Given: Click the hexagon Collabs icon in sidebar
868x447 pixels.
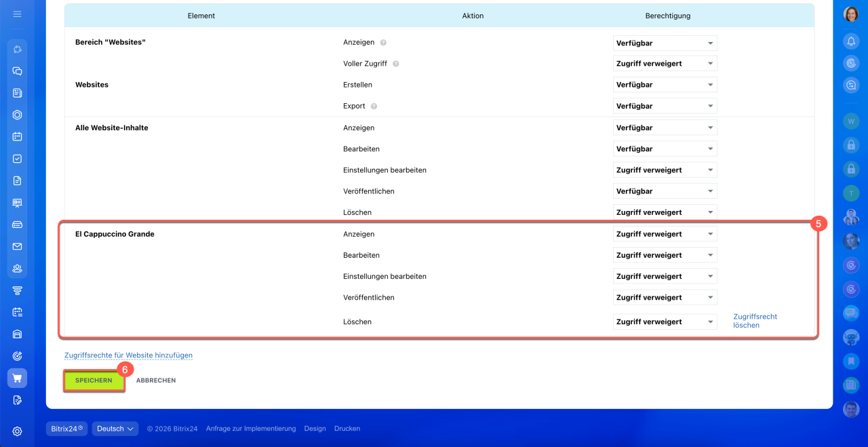Looking at the screenshot, I should [17, 115].
